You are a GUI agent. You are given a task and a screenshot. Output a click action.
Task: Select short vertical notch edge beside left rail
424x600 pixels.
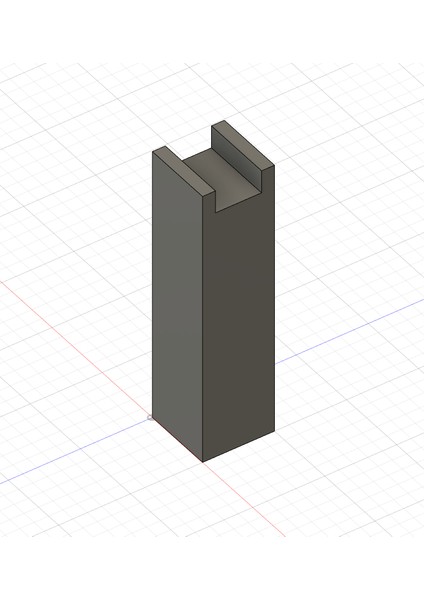[215, 203]
